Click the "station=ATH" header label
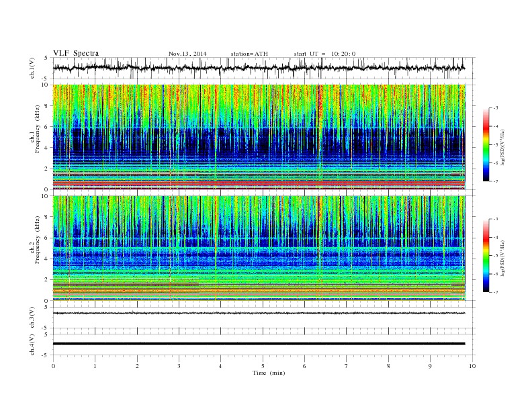This screenshot has width=532, height=411. coord(249,54)
